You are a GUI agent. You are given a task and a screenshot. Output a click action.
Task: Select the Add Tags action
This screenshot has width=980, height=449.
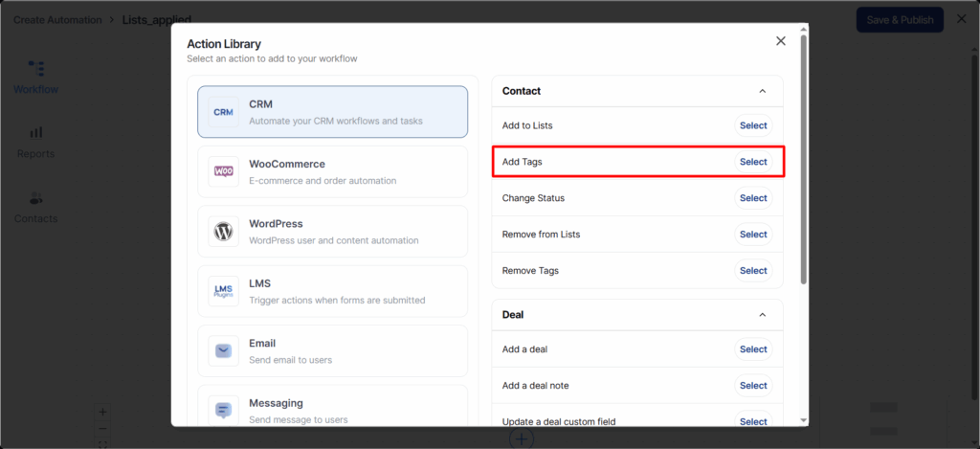coord(752,162)
